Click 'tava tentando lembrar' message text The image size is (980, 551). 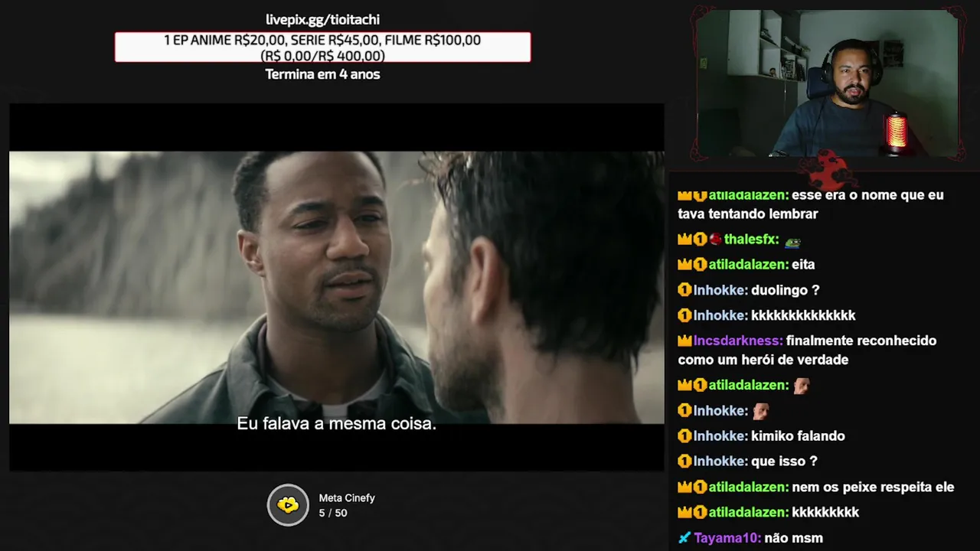748,214
